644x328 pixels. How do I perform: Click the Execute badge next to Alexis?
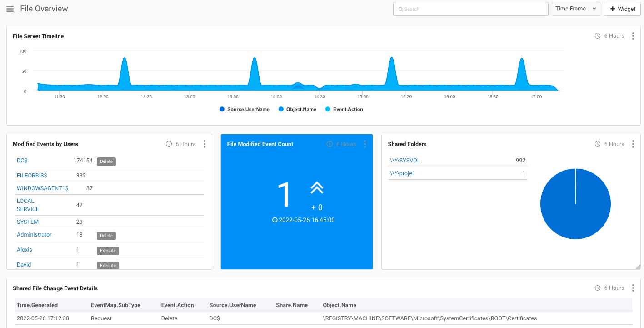point(108,251)
